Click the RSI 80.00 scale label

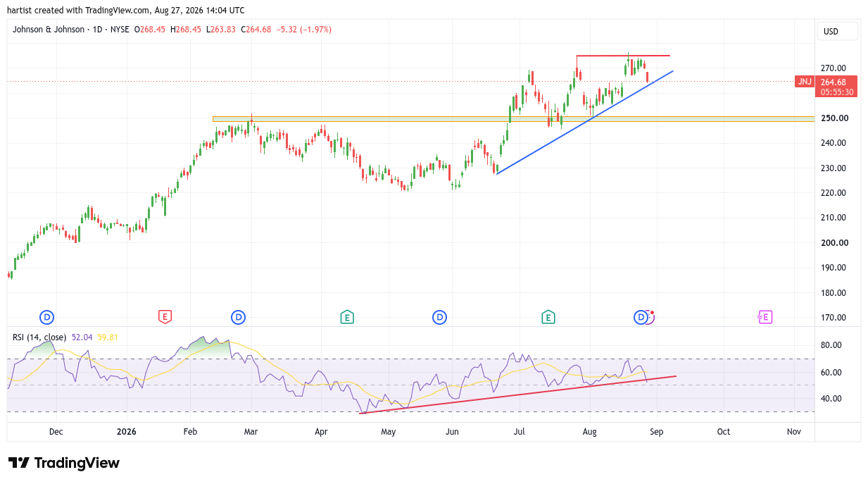tap(832, 345)
